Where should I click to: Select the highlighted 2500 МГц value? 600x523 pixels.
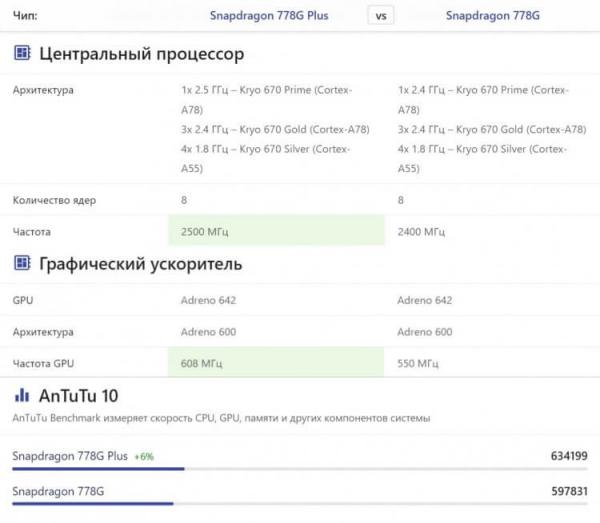click(x=204, y=232)
